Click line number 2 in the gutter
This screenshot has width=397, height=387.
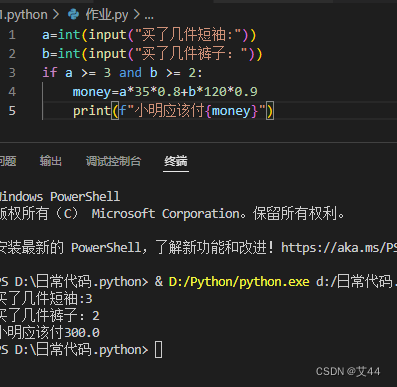click(x=12, y=54)
